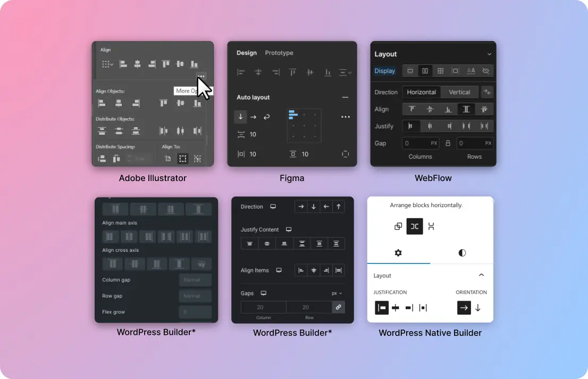Viewport: 588px width, 379px height.
Task: Click the down arrow direction in Figma Auto layout
Action: click(x=241, y=117)
